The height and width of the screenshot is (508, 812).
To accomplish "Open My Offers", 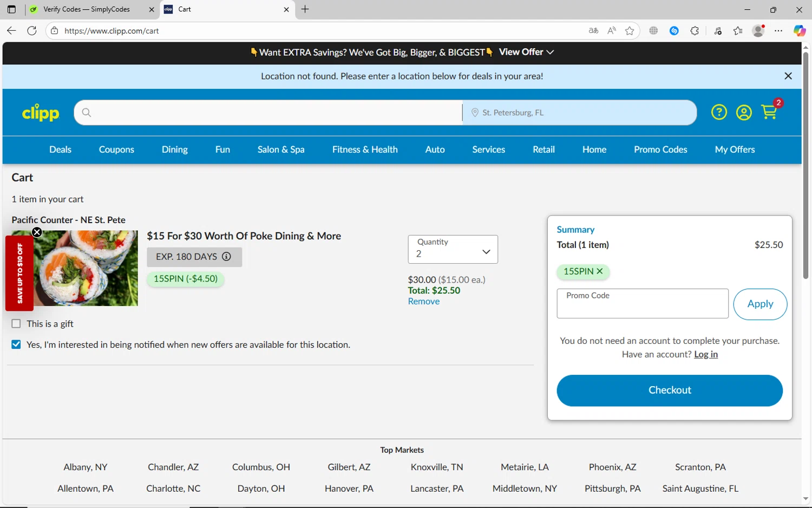I will [735, 149].
